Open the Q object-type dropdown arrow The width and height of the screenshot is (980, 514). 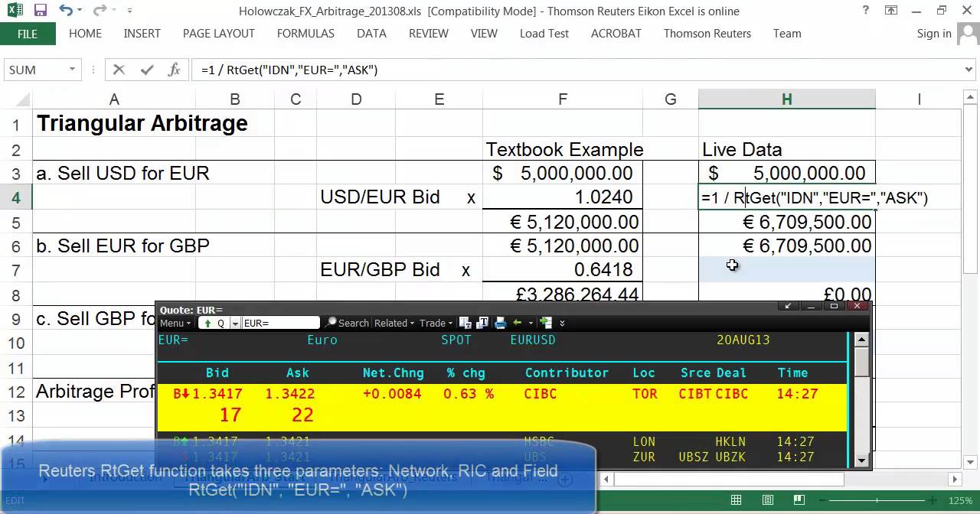point(236,323)
